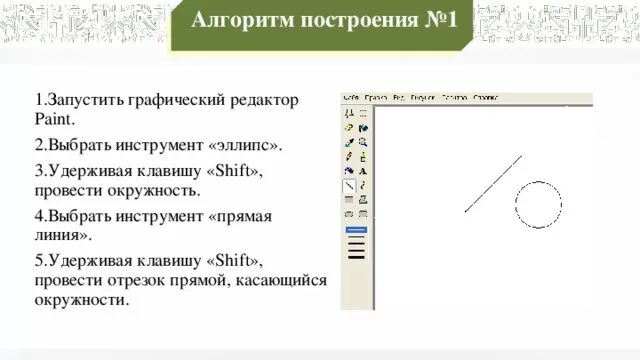Choose the Eraser tool in Paint
Screen dimensions: 640x360
[x=349, y=128]
